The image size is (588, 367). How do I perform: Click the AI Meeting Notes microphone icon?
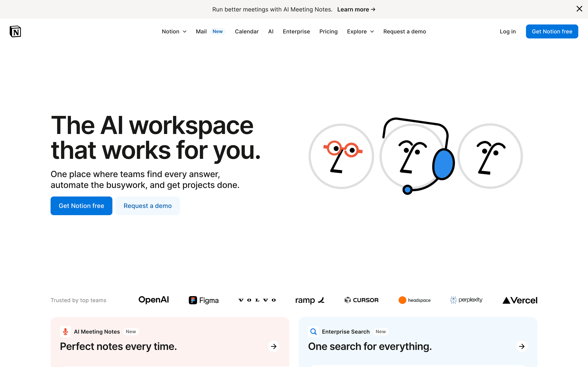(x=65, y=332)
